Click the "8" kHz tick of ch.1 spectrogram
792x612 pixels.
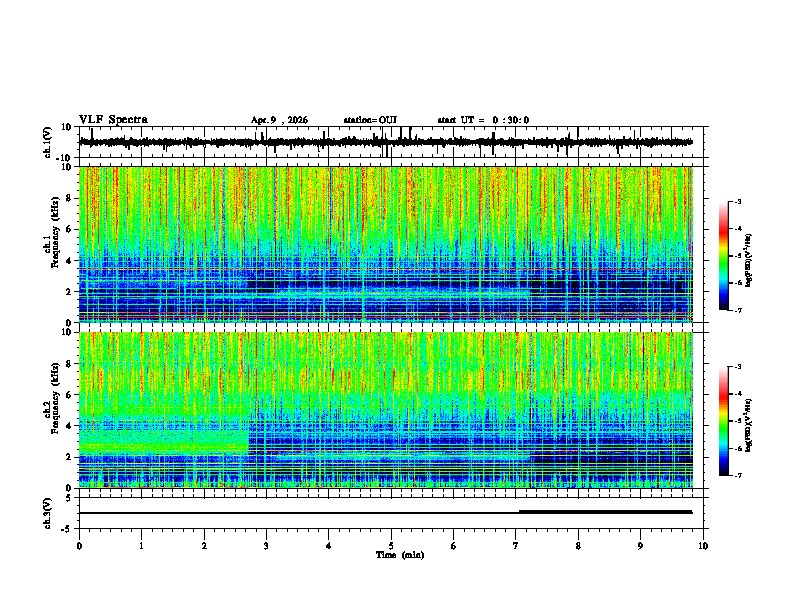click(x=69, y=198)
